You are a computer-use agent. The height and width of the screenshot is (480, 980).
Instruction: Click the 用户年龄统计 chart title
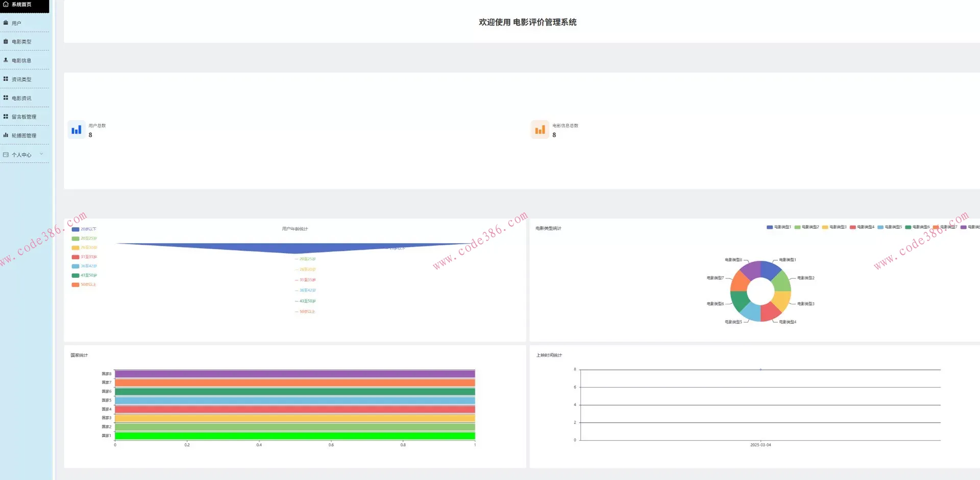coord(295,229)
